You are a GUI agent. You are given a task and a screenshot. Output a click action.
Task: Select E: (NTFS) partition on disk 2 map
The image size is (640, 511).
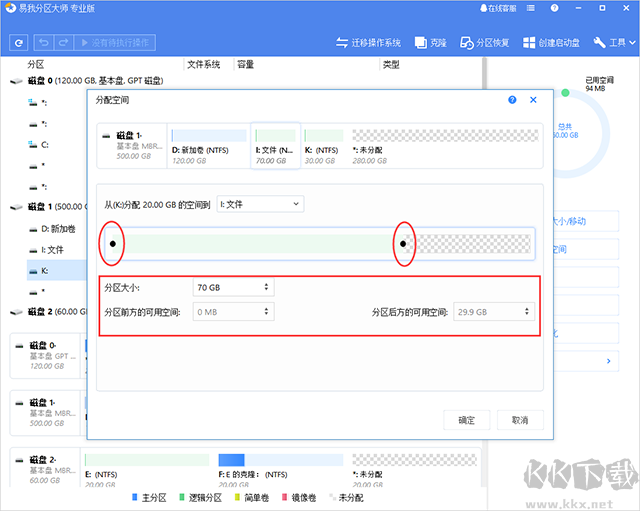click(147, 469)
